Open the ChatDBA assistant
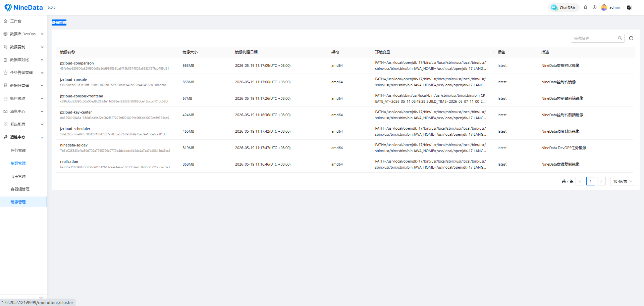Image resolution: width=644 pixels, height=306 pixels. pyautogui.click(x=563, y=7)
